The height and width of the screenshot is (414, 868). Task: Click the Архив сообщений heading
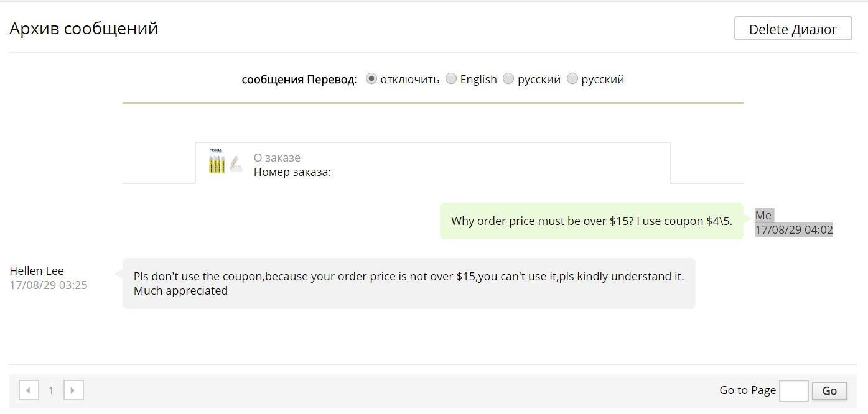(84, 29)
